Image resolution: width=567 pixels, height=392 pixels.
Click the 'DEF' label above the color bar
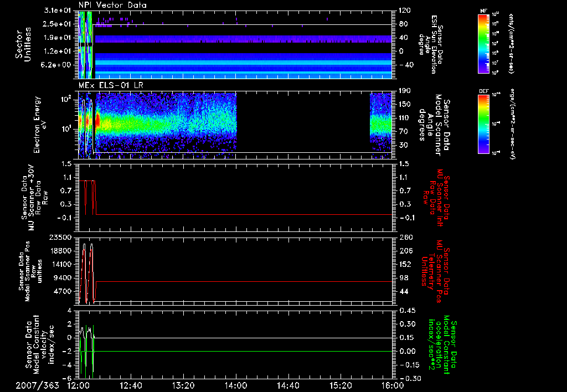(x=484, y=91)
